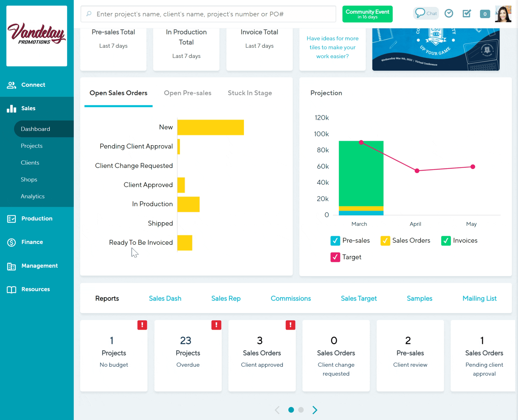Click the clock checkmark icon in header

449,13
